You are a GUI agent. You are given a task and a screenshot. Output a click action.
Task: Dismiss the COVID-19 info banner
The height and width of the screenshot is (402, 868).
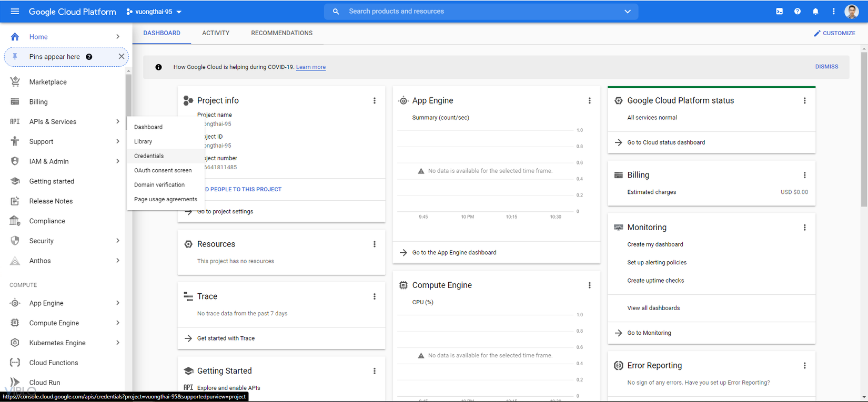pos(826,67)
